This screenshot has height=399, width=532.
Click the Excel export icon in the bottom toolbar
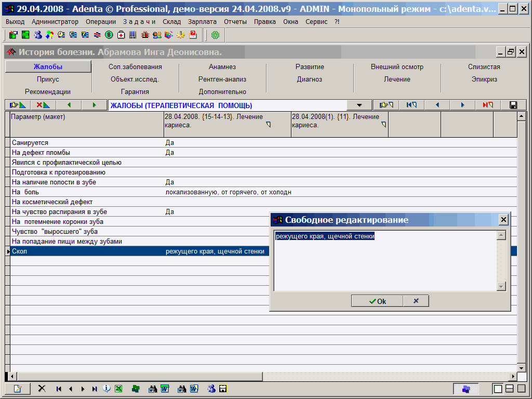point(118,389)
